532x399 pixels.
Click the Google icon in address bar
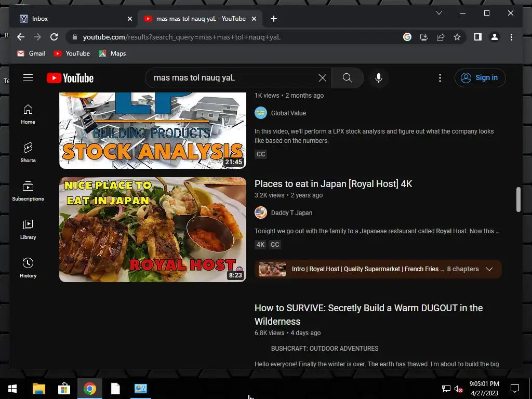(x=407, y=37)
